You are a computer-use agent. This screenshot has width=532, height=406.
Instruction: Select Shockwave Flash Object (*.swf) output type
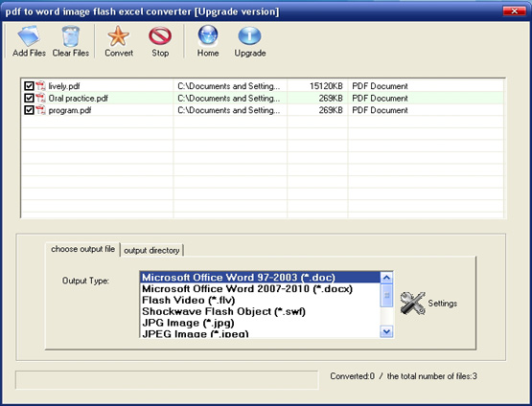point(223,311)
